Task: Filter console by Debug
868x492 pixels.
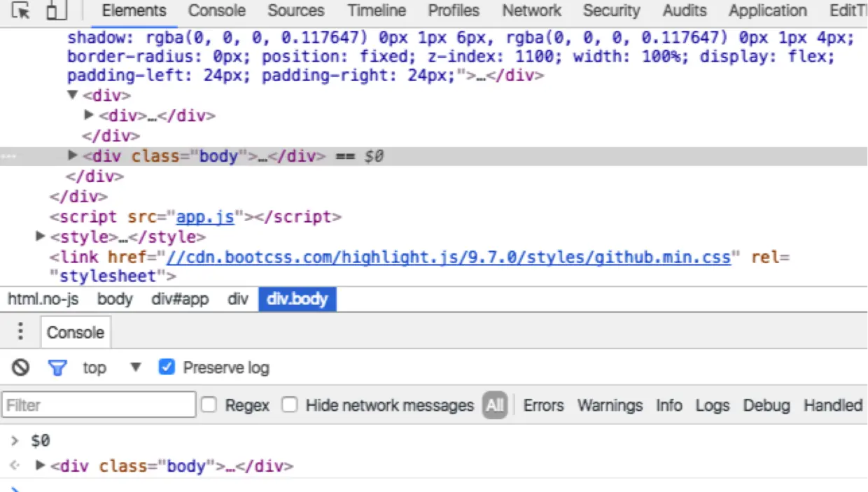Action: tap(766, 405)
